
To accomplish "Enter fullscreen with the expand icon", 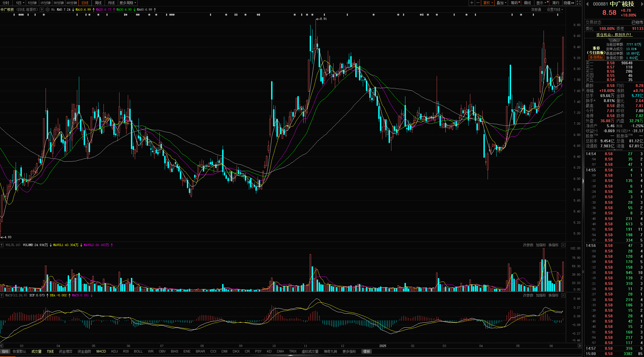I will pyautogui.click(x=579, y=3).
